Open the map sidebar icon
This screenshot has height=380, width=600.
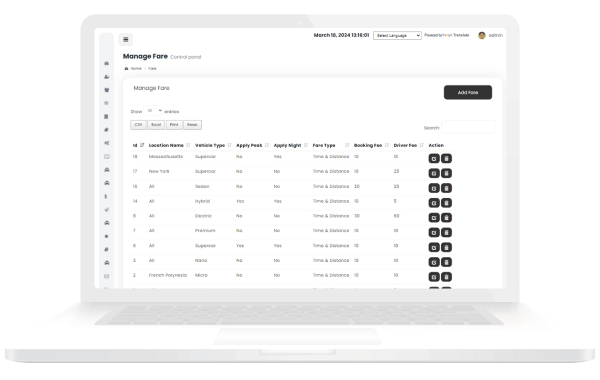pyautogui.click(x=107, y=157)
